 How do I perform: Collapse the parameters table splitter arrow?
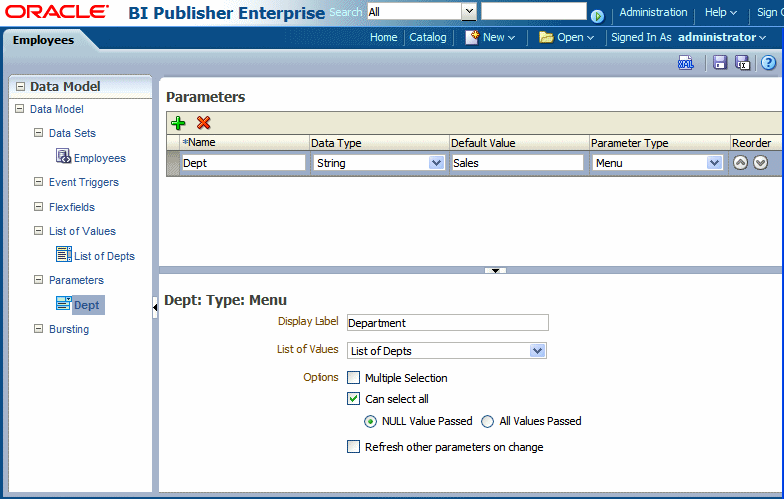pos(496,270)
